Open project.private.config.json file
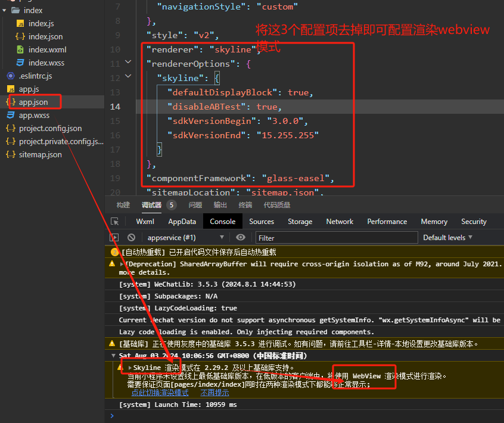The image size is (504, 423). (61, 142)
